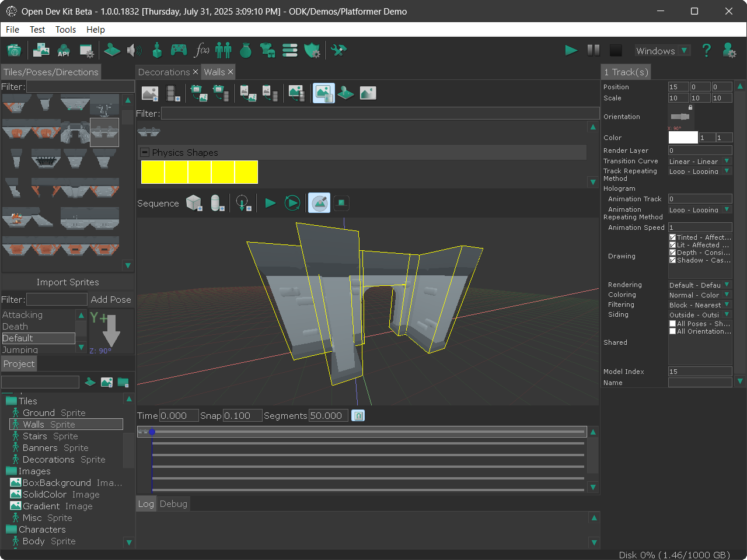The width and height of the screenshot is (747, 560).
Task: Click the gamepad controller icon in the toolbar
Action: [x=179, y=51]
